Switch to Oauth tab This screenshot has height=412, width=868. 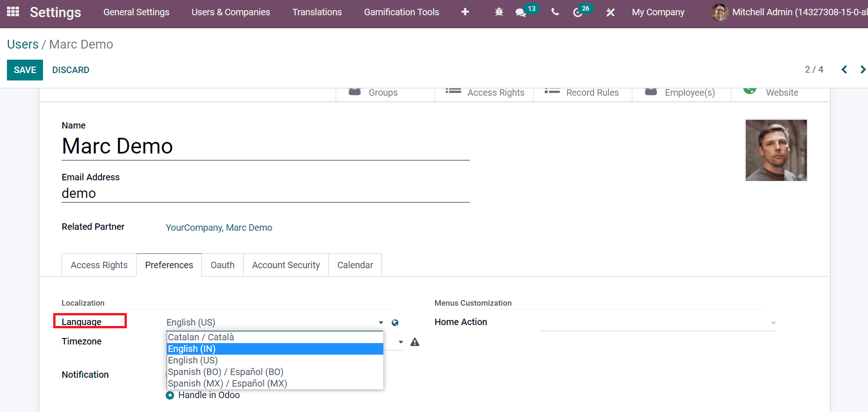coord(223,265)
